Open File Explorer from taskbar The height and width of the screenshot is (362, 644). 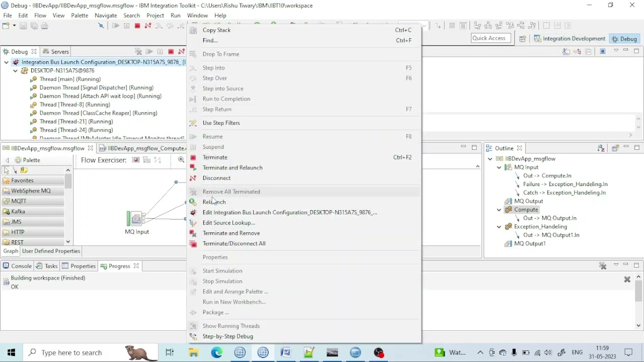pyautogui.click(x=193, y=352)
